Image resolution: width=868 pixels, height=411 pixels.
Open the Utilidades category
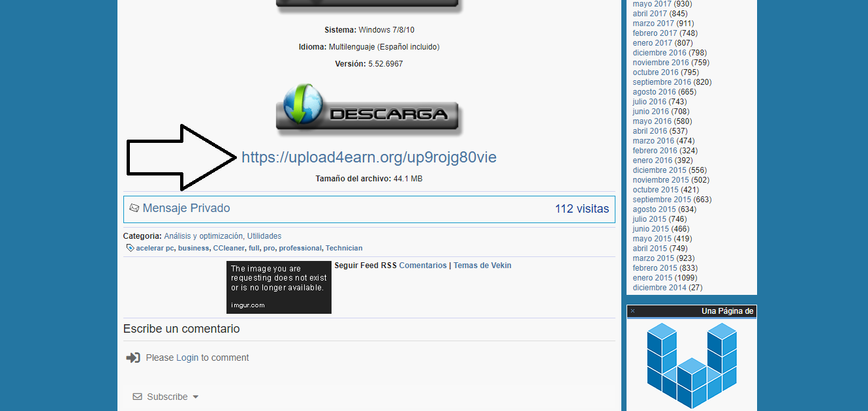[264, 236]
